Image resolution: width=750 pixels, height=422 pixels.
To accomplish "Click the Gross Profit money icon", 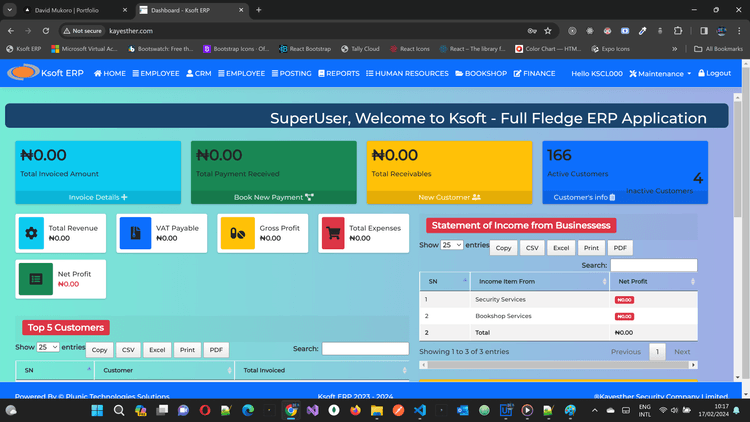I will point(238,233).
